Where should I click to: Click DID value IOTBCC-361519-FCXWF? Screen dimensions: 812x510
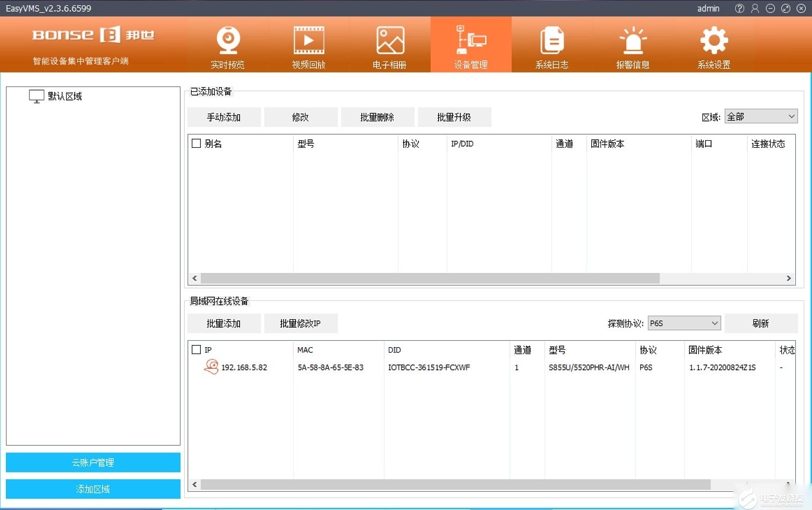click(429, 368)
